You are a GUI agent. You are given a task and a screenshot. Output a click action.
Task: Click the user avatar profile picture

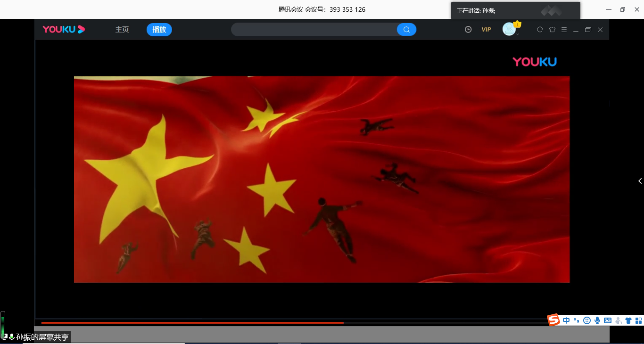point(509,29)
